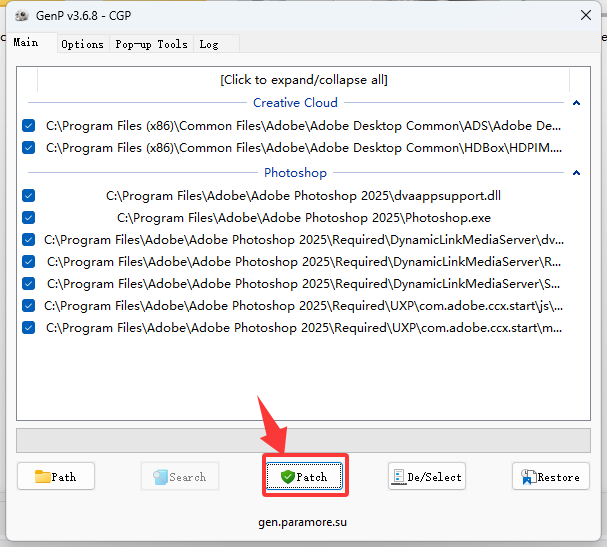Viewport: 607px width, 547px height.
Task: Toggle the dvaappsupport.dll checkbox
Action: tap(29, 195)
